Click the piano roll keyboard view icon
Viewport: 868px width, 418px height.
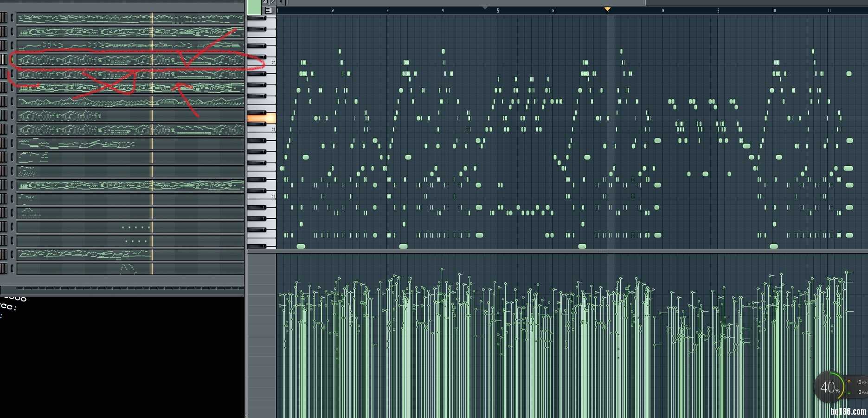click(x=268, y=10)
